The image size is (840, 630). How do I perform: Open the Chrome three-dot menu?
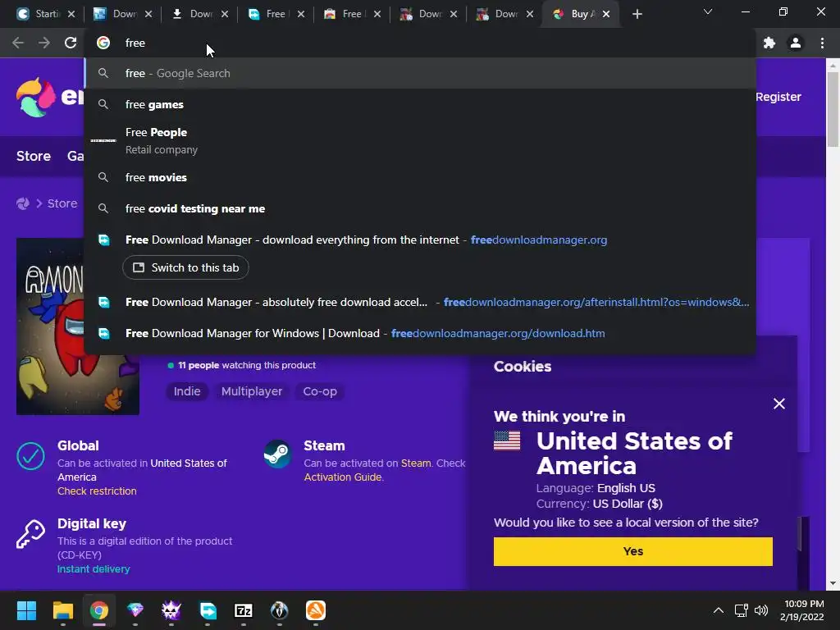822,43
